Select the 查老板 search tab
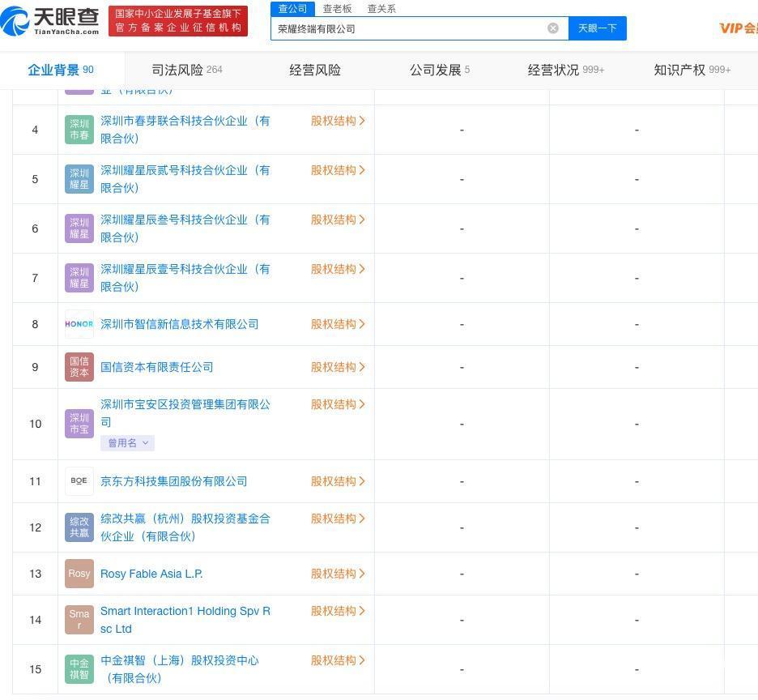The width and height of the screenshot is (758, 700). (337, 9)
